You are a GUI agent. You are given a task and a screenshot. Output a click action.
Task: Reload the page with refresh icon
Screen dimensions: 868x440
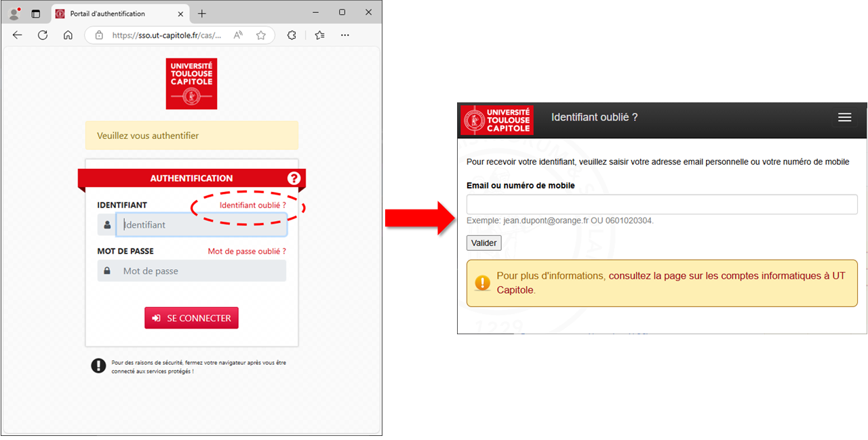point(43,35)
